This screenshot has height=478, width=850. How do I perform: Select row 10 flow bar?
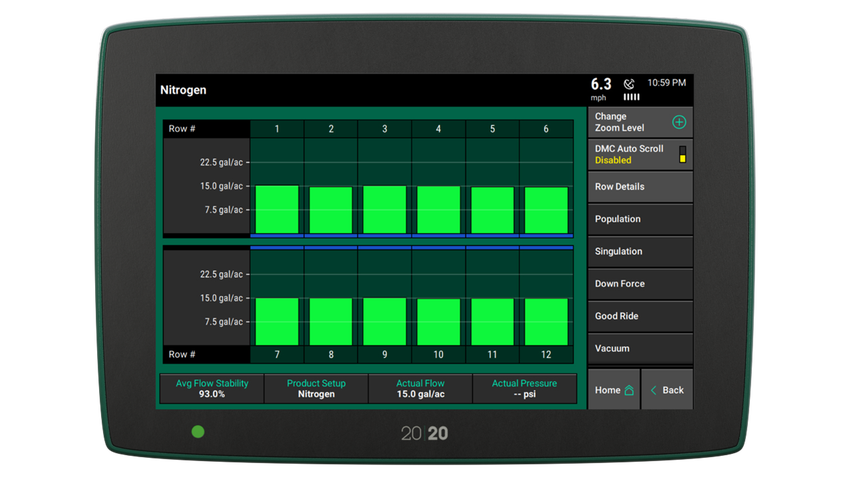pos(439,322)
